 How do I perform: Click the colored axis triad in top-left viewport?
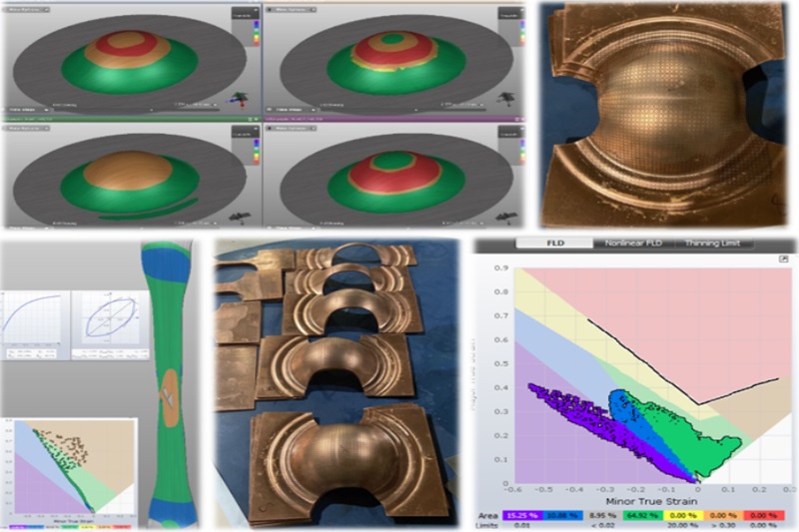pyautogui.click(x=239, y=98)
